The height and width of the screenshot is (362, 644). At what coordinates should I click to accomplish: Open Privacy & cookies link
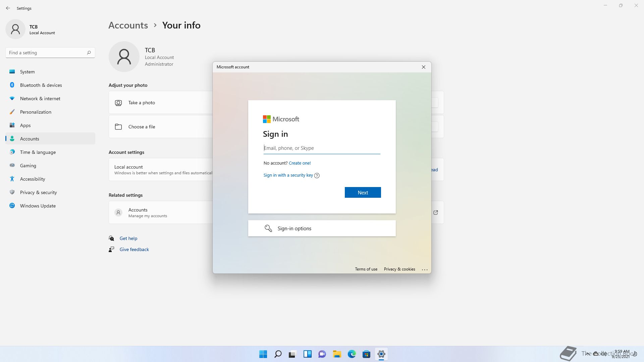coord(399,269)
